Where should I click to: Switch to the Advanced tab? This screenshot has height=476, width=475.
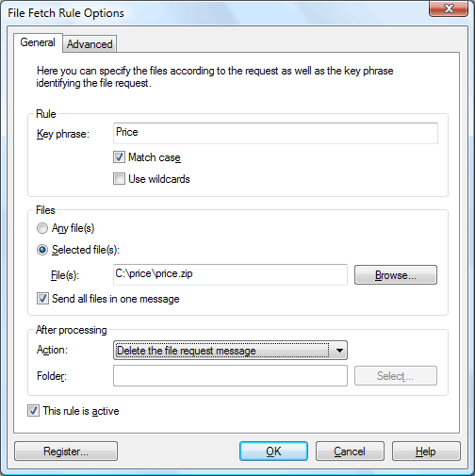(x=90, y=44)
